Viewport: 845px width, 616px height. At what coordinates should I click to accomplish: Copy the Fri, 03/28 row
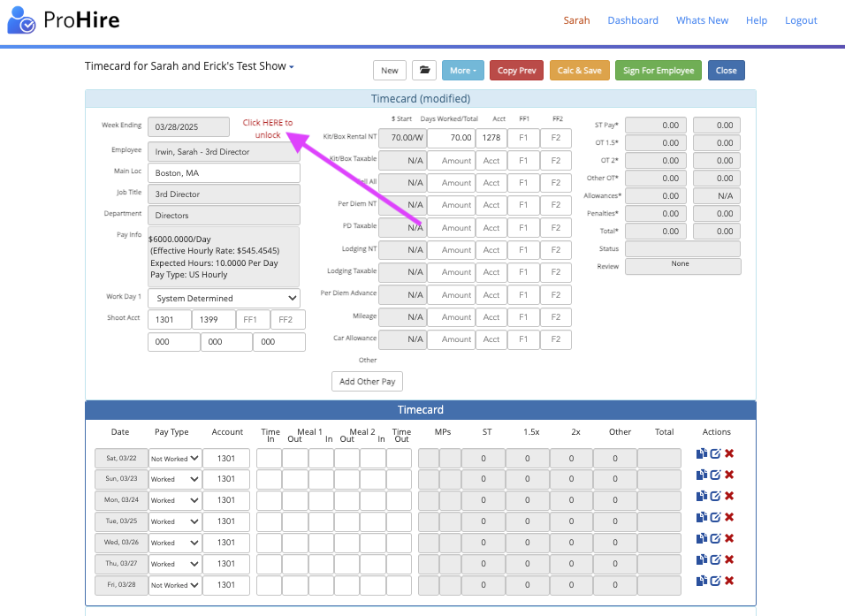click(x=701, y=581)
